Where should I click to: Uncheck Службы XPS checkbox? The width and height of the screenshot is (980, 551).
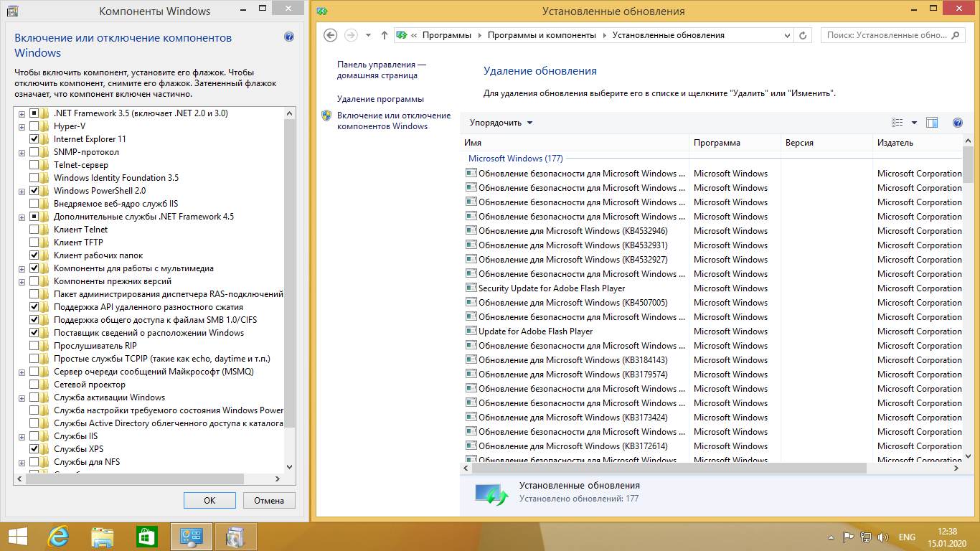(x=34, y=448)
